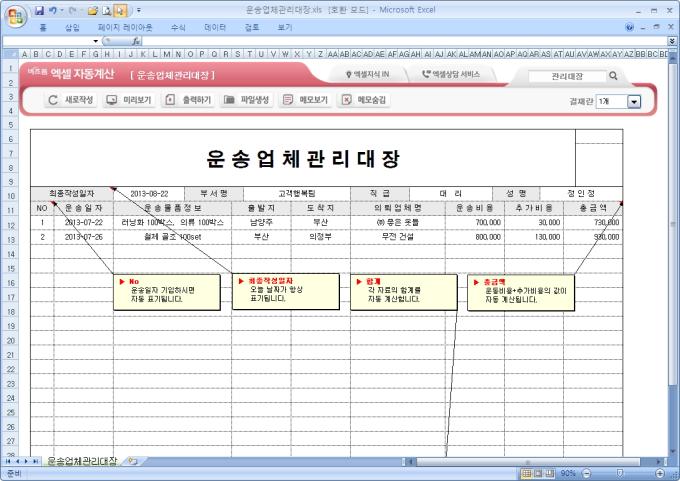Open the 결재란 dropdown arrow
Viewport: 680px width, 481px height.
pos(634,102)
